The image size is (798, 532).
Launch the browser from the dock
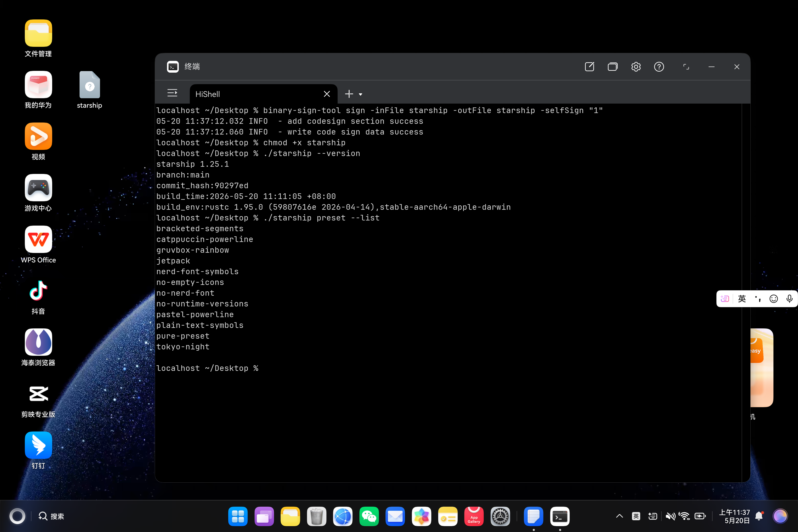click(343, 516)
